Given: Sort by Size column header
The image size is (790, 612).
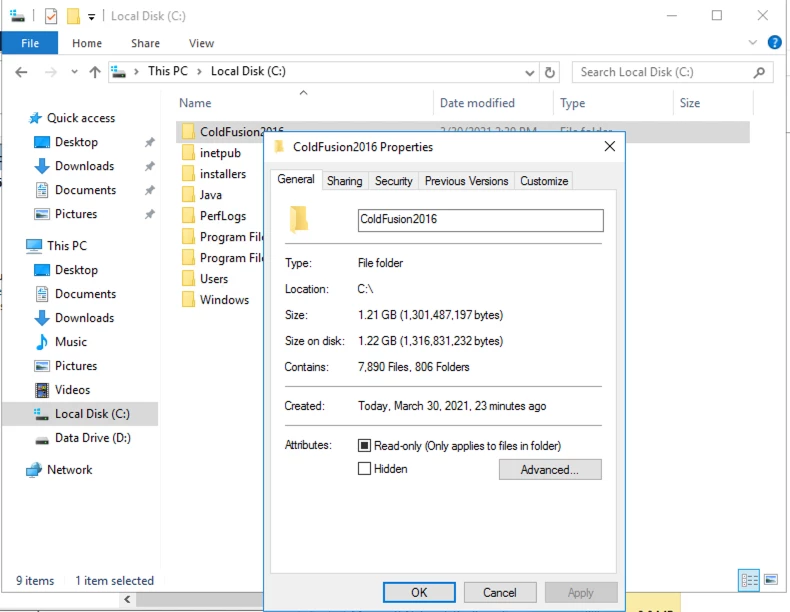Looking at the screenshot, I should pos(690,103).
